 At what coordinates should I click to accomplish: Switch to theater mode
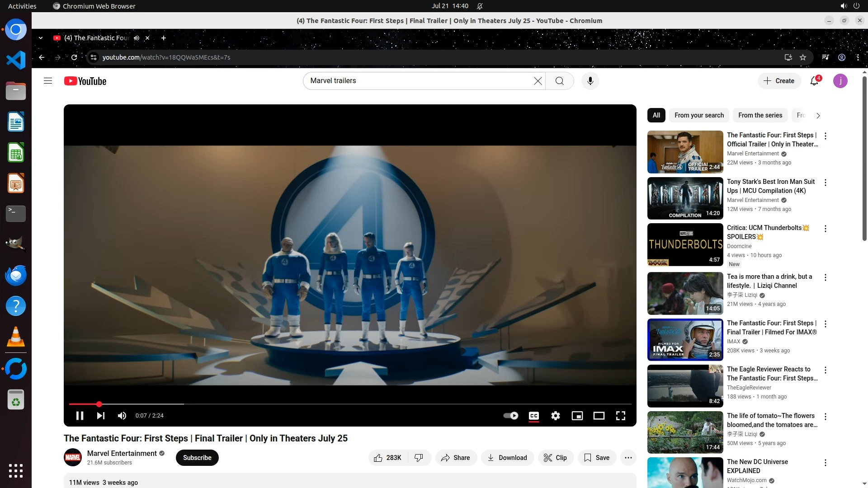[599, 416]
